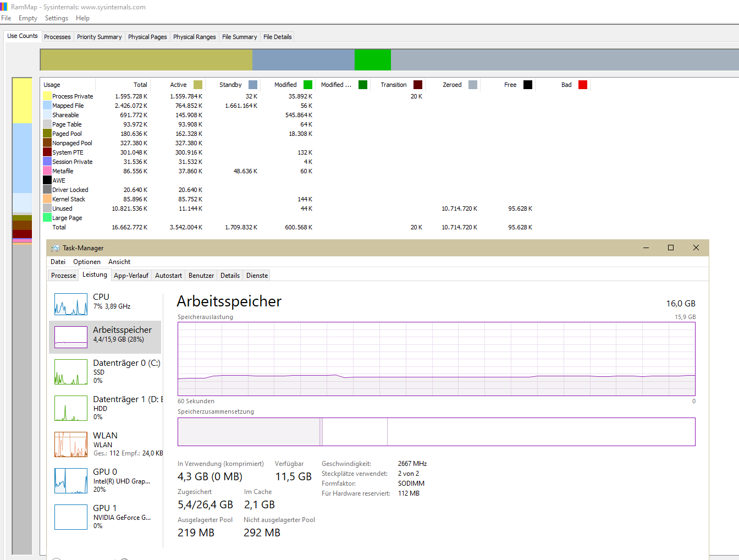Click the Unused row total value 10.821.536 K
739x560 pixels.
[x=130, y=208]
